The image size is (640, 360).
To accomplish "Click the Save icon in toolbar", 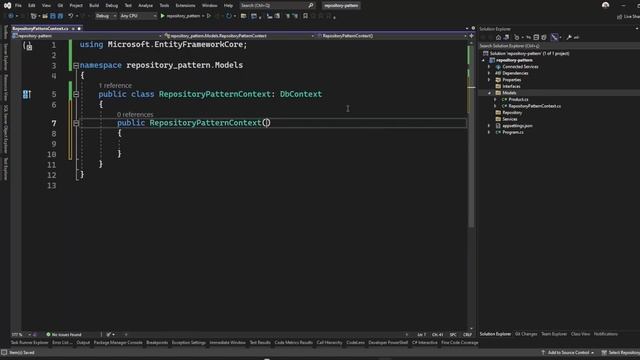I will click(x=53, y=16).
